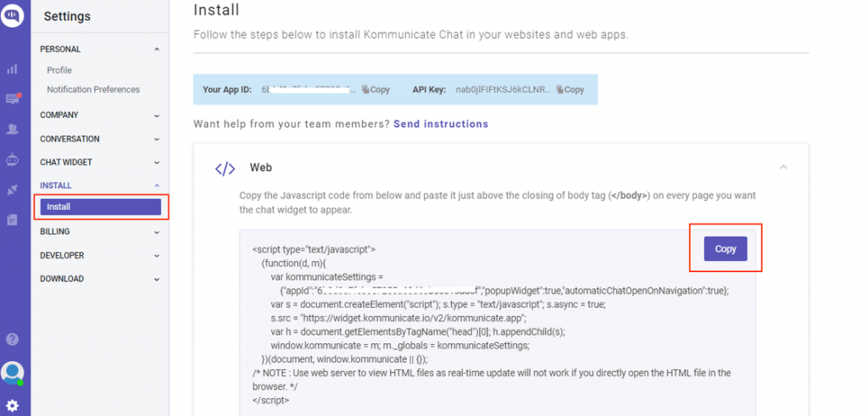Image resolution: width=868 pixels, height=416 pixels.
Task: Click the Your App ID label
Action: tap(227, 90)
